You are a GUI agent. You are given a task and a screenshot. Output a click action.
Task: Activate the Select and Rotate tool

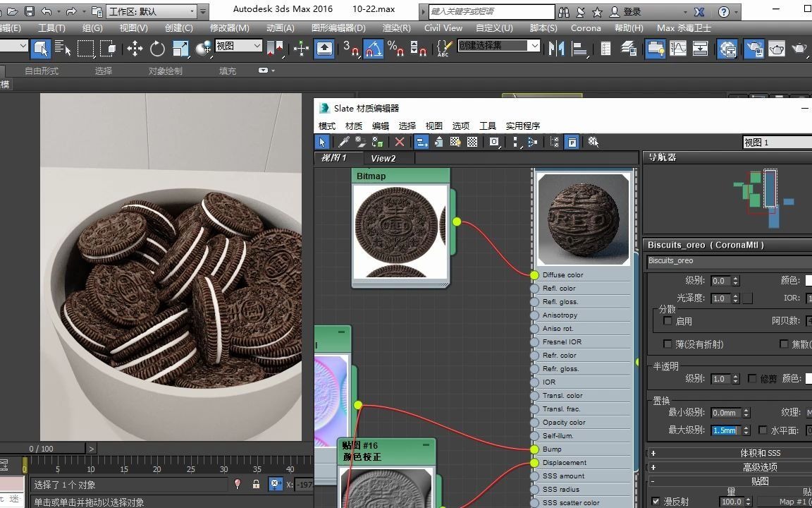tap(157, 48)
